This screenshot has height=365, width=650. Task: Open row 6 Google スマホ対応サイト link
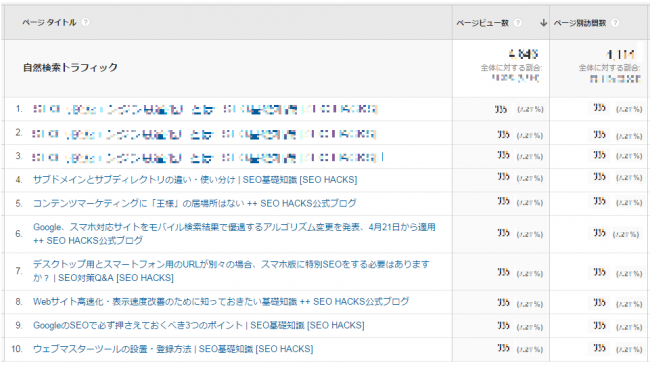tap(234, 234)
